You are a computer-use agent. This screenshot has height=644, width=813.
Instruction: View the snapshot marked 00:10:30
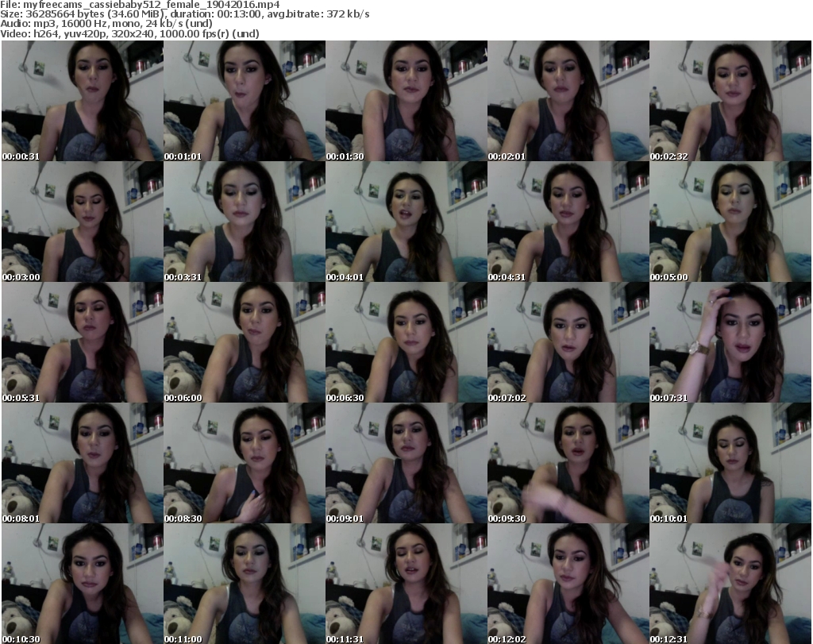click(x=83, y=584)
